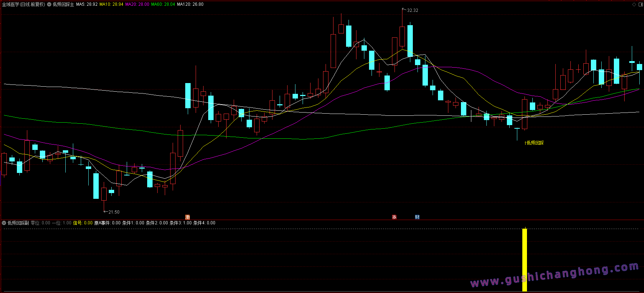Click the yellow signal bar in sub-chart
The image size is (644, 293).
click(x=524, y=260)
